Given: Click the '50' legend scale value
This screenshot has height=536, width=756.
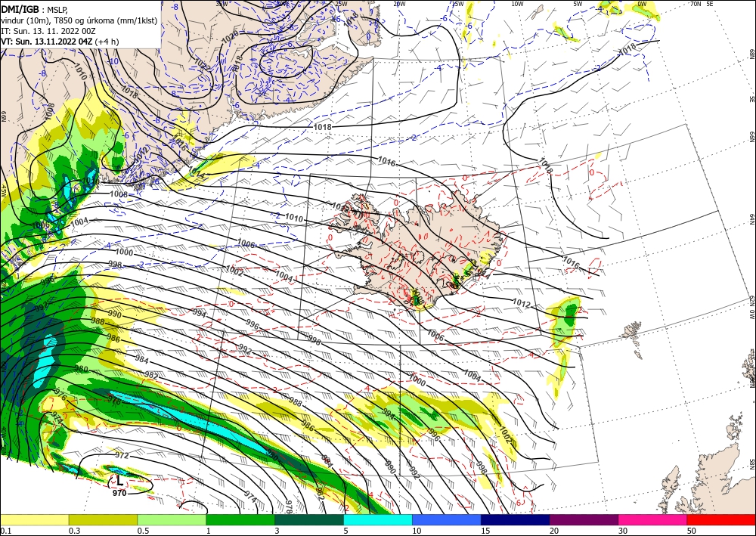Looking at the screenshot, I should [692, 531].
